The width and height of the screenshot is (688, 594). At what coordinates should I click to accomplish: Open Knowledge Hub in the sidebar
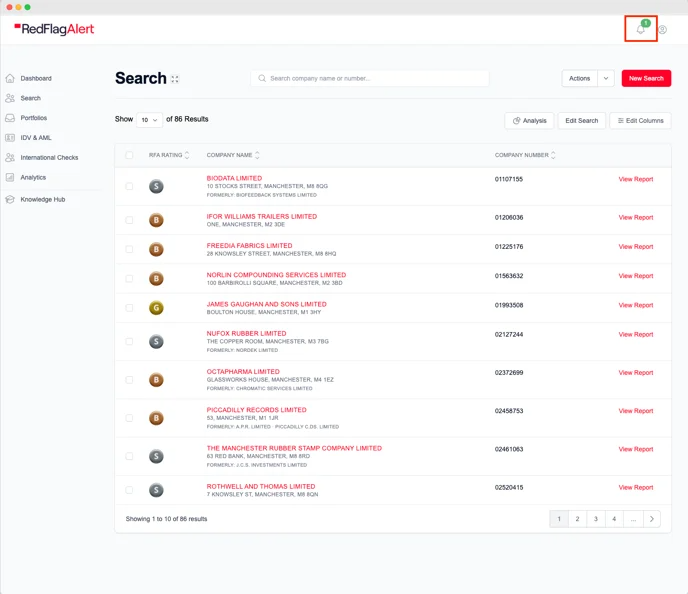pyautogui.click(x=43, y=200)
